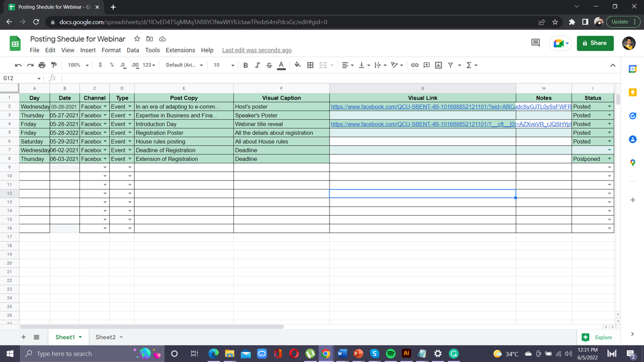Open the 'Last edit was seconds ago' link
This screenshot has width=644, height=362.
pos(257,50)
